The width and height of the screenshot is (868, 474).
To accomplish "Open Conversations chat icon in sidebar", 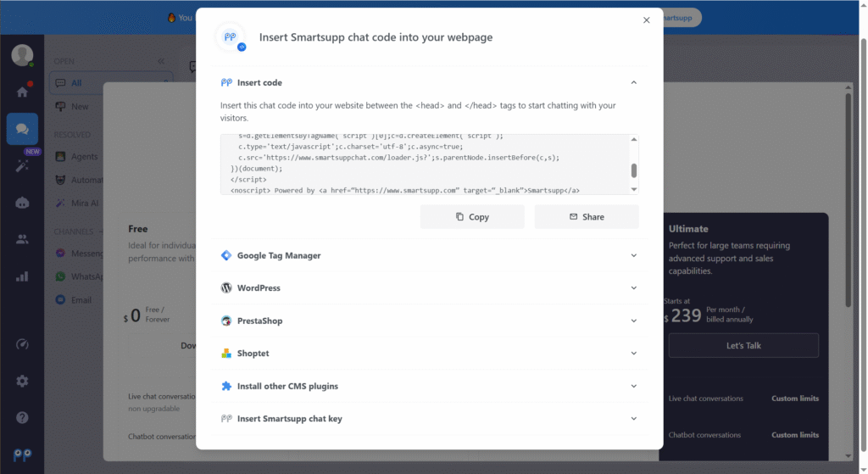I will 22,129.
